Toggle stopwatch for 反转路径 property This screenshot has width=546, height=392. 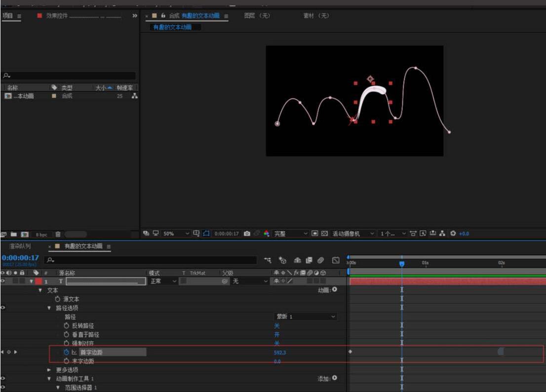(66, 325)
